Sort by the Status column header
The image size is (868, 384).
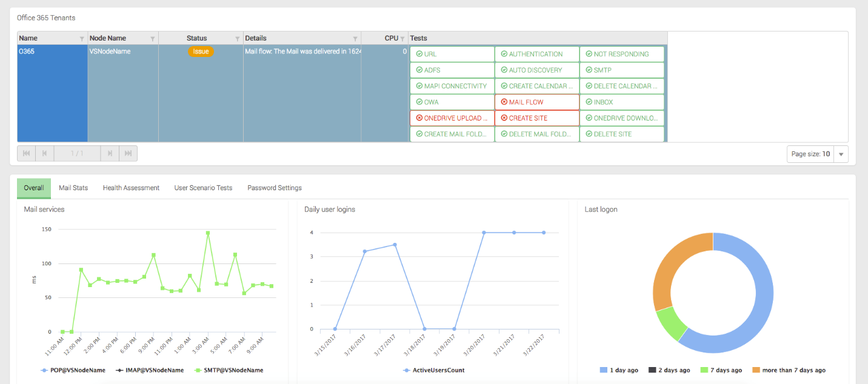coord(196,38)
